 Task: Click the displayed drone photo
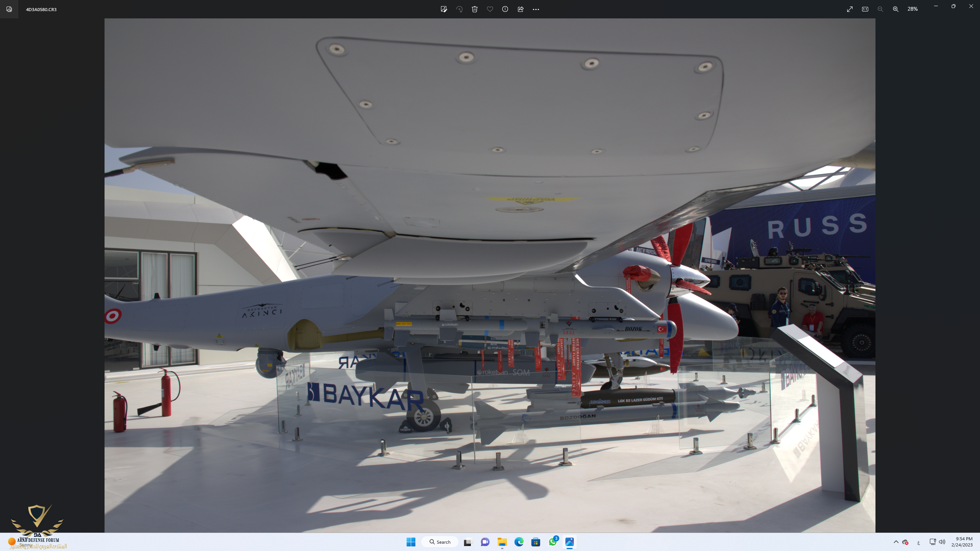pyautogui.click(x=490, y=275)
